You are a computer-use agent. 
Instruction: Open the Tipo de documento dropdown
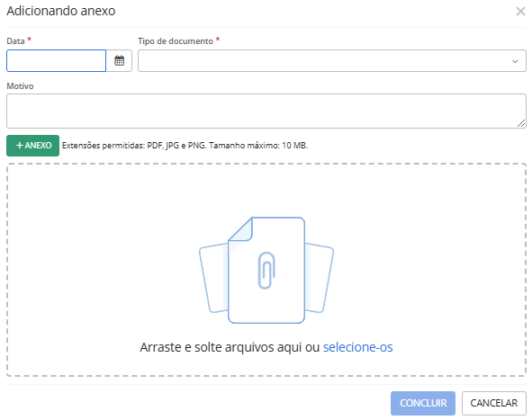[332, 60]
